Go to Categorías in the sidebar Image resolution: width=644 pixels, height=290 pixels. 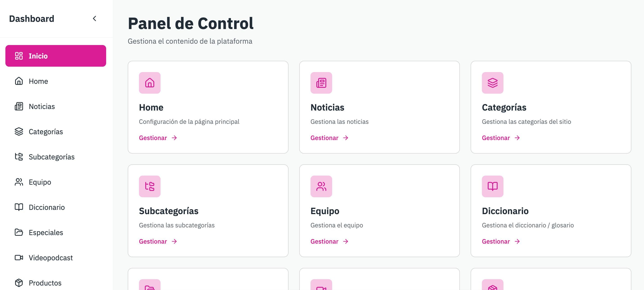pos(45,132)
